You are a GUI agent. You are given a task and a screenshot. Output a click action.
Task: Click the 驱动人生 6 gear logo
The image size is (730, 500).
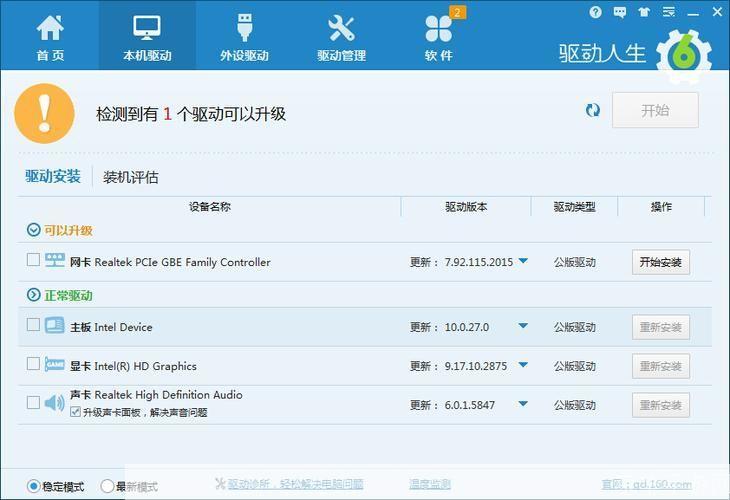point(684,56)
